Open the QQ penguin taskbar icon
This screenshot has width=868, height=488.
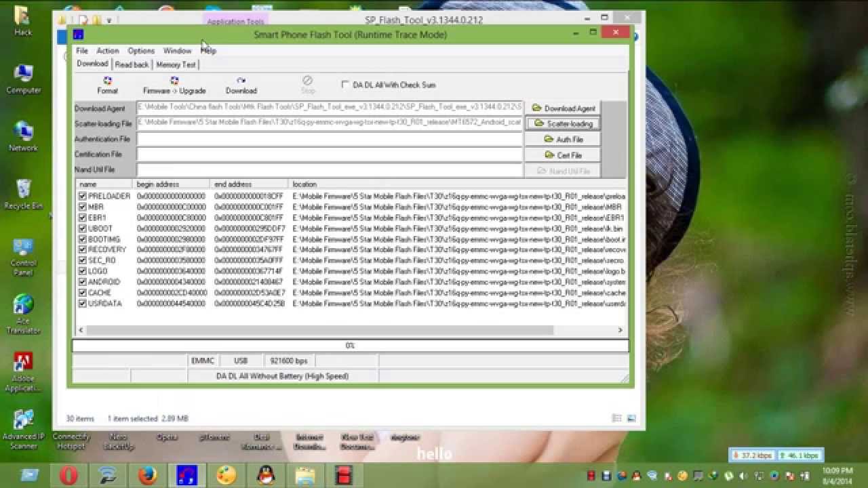point(266,475)
